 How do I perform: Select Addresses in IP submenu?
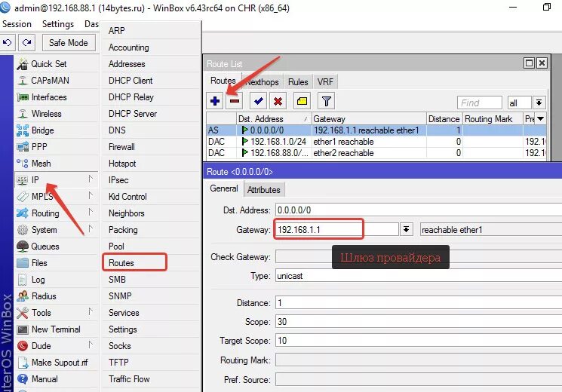(x=151, y=64)
